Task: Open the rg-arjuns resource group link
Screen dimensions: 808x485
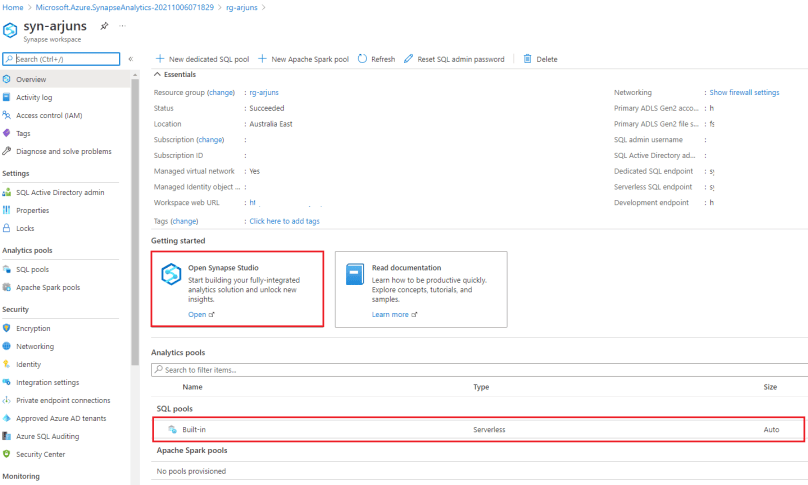Action: tap(264, 93)
